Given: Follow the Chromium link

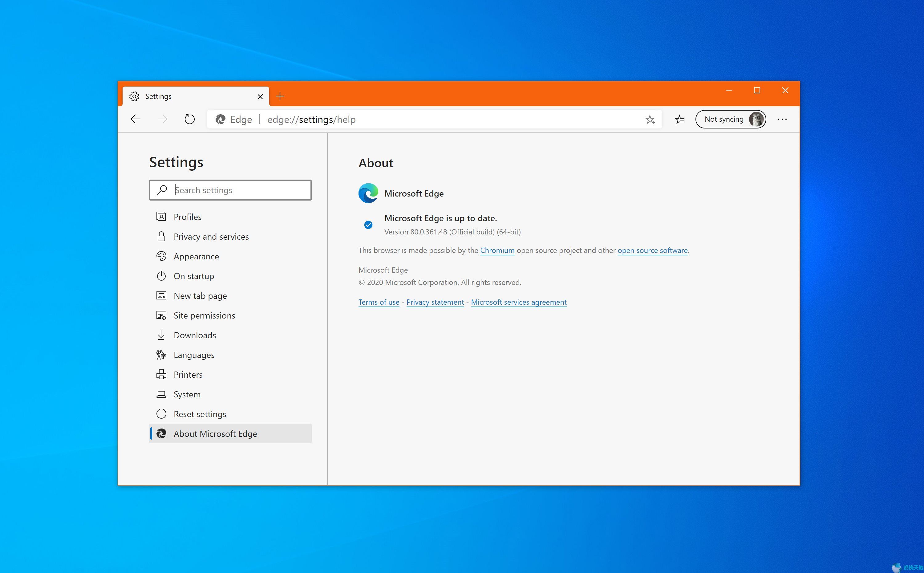Looking at the screenshot, I should [497, 250].
